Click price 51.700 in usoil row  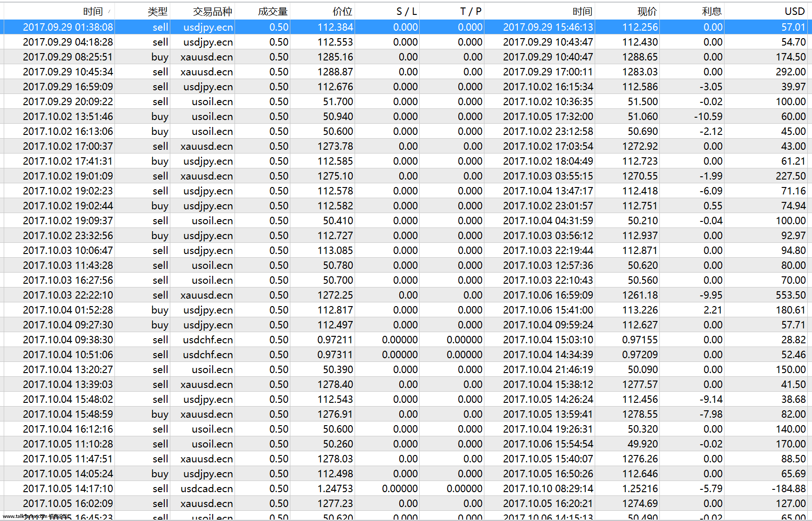[x=338, y=101]
